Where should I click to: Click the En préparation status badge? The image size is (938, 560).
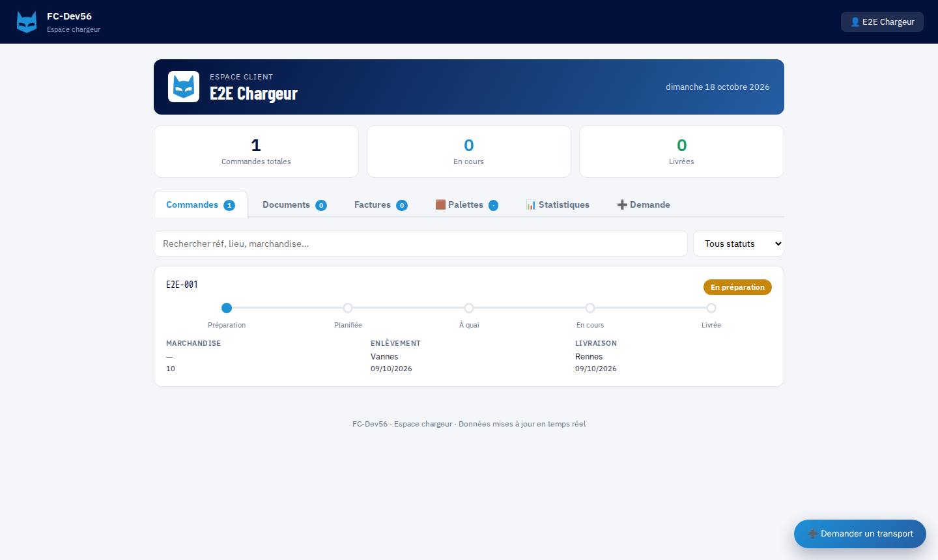[737, 287]
